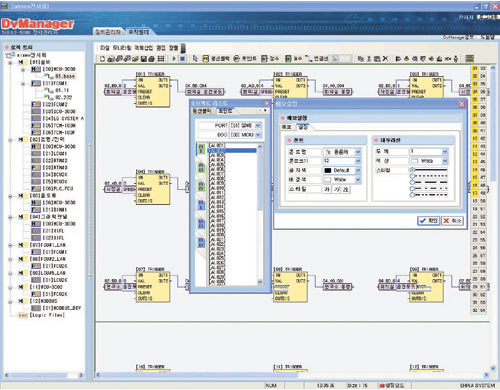Click the 취소 cancel button
Image resolution: width=500 pixels, height=390 pixels.
(x=452, y=221)
